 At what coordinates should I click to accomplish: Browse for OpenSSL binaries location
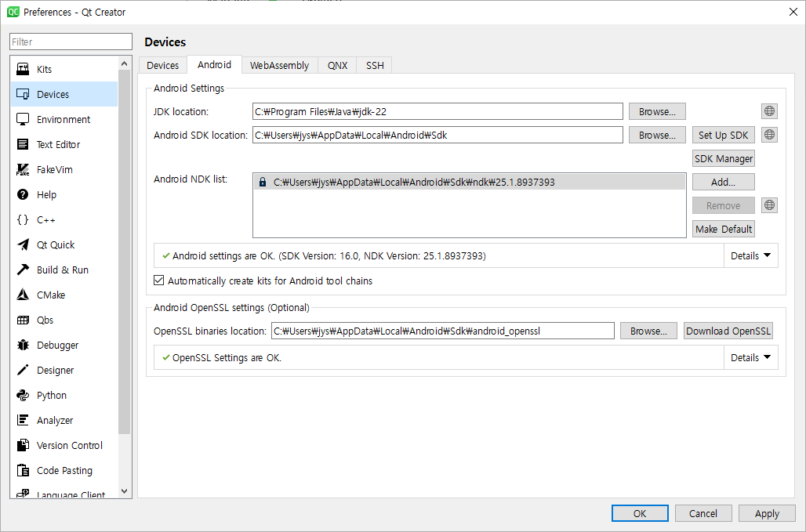click(x=648, y=331)
